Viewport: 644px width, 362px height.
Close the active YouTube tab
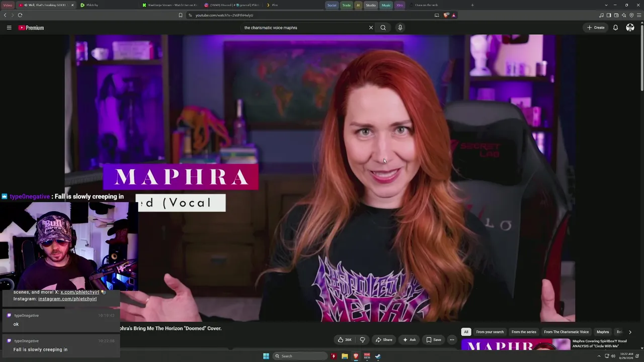coord(72,5)
